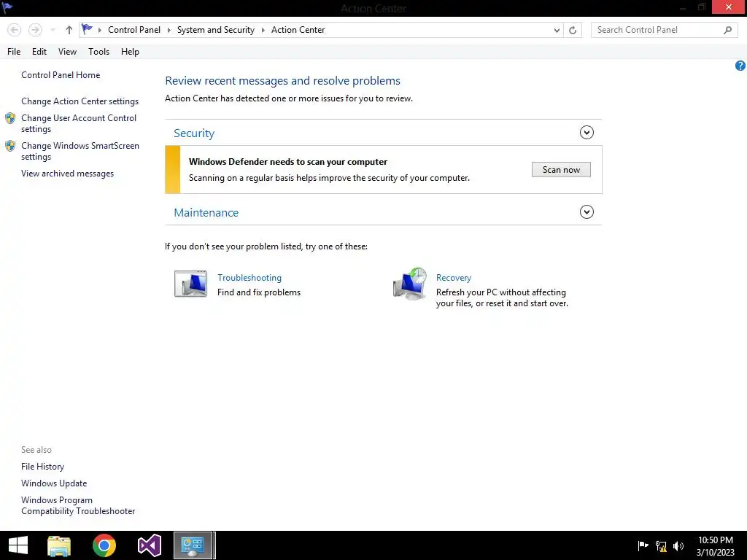
Task: Click the blue Help question mark icon
Action: [x=740, y=66]
